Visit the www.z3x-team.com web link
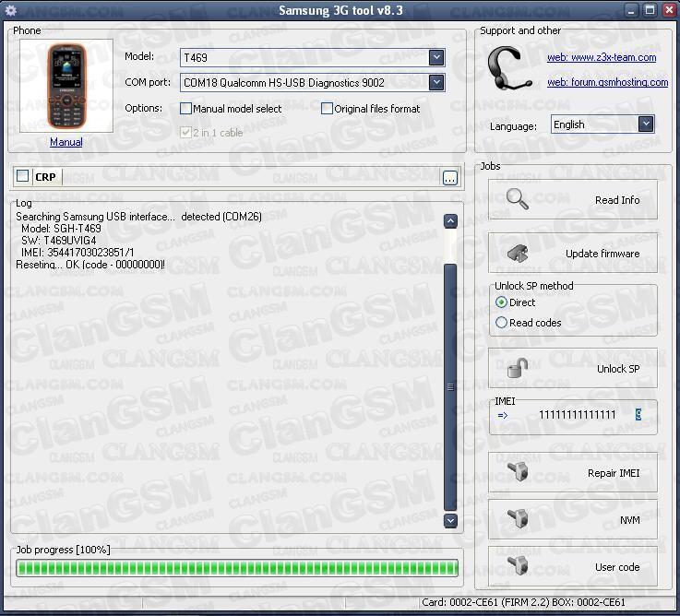 (601, 57)
